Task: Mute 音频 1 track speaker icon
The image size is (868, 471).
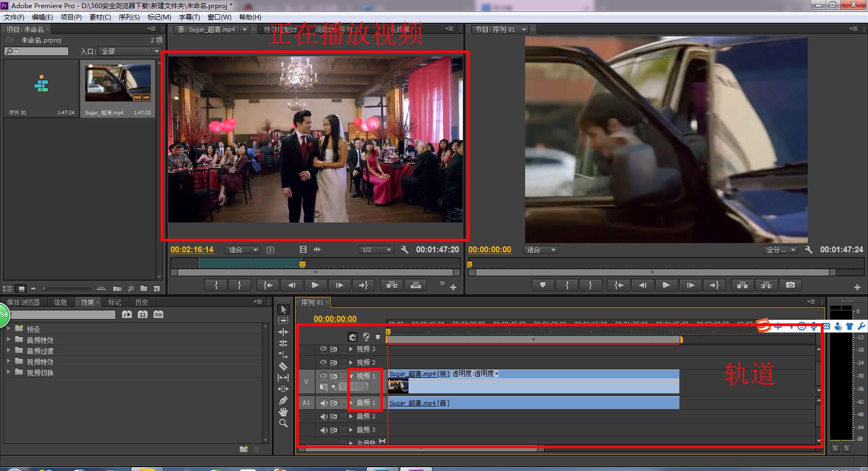Action: [x=324, y=403]
